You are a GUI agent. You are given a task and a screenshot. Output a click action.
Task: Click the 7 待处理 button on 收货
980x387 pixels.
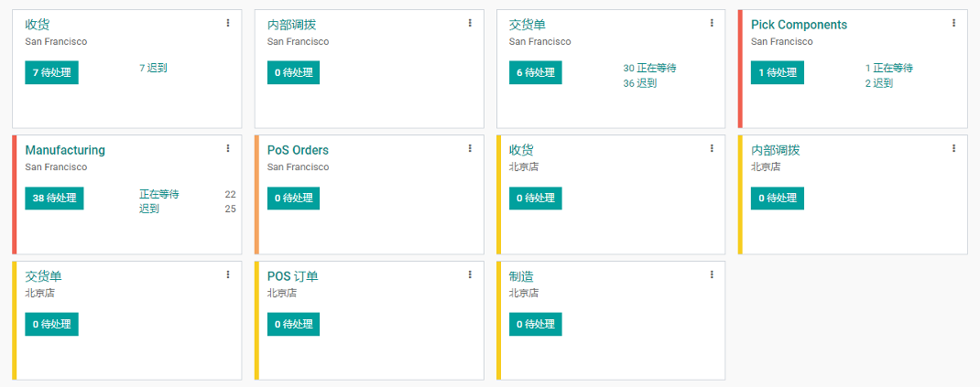[51, 72]
